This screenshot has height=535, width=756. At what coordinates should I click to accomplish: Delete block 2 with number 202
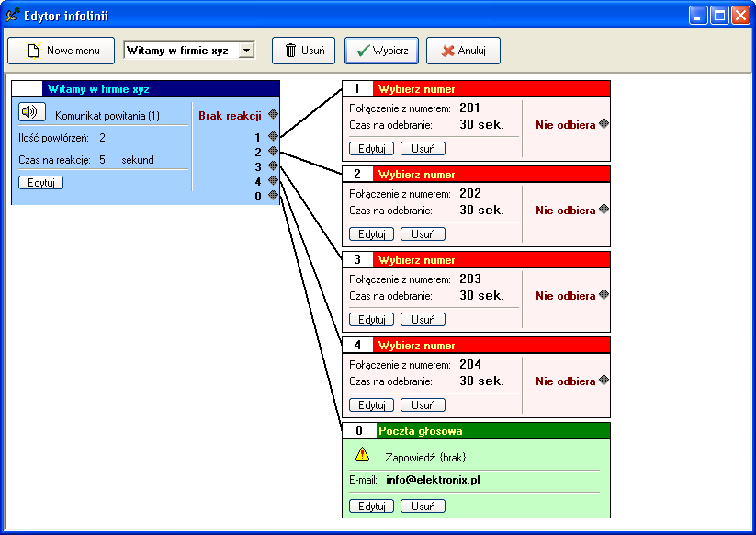point(423,234)
